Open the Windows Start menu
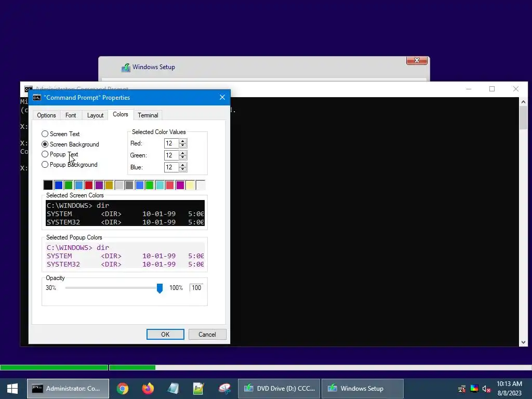Screen dimensions: 532x399 pos(12,389)
